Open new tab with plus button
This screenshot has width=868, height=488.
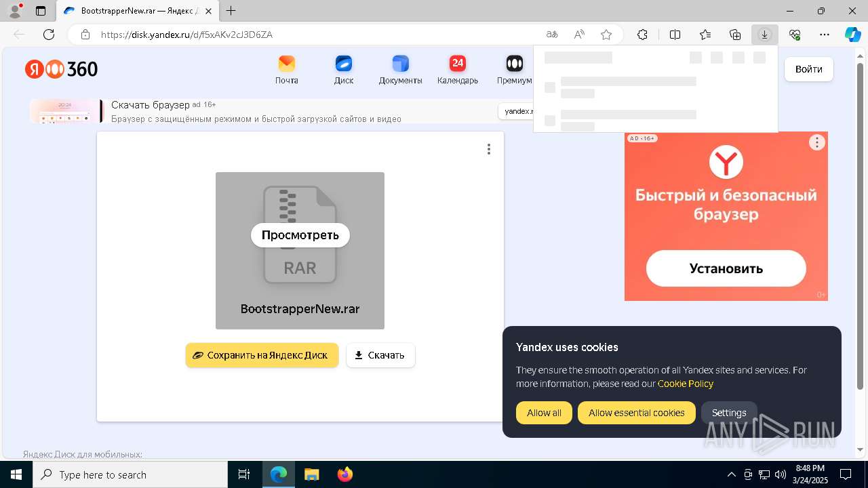(x=231, y=11)
